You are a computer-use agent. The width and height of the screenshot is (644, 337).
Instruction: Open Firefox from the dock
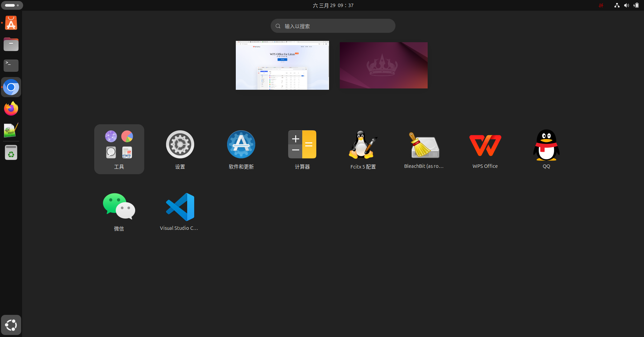(11, 109)
